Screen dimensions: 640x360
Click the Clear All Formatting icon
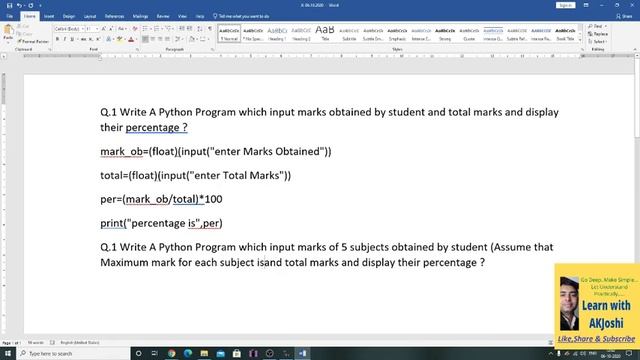(x=135, y=29)
